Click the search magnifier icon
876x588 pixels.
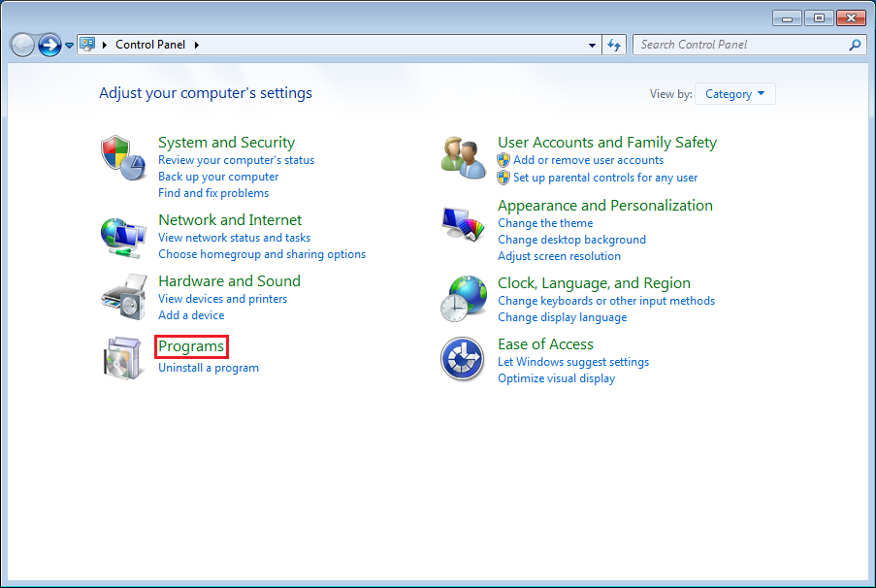pyautogui.click(x=855, y=45)
